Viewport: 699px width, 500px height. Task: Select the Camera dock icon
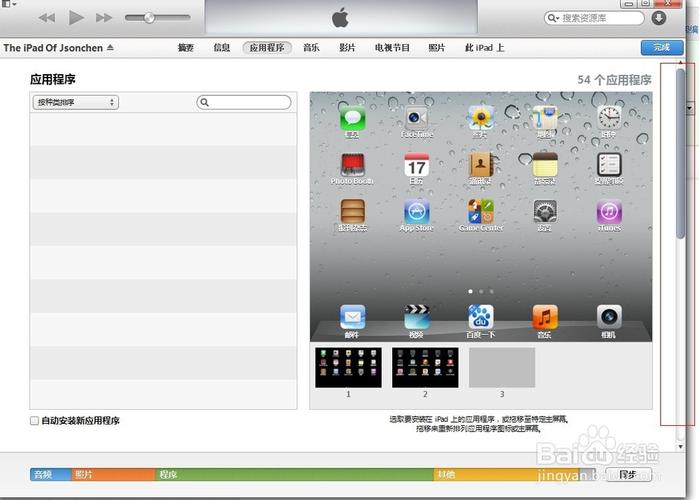(609, 317)
